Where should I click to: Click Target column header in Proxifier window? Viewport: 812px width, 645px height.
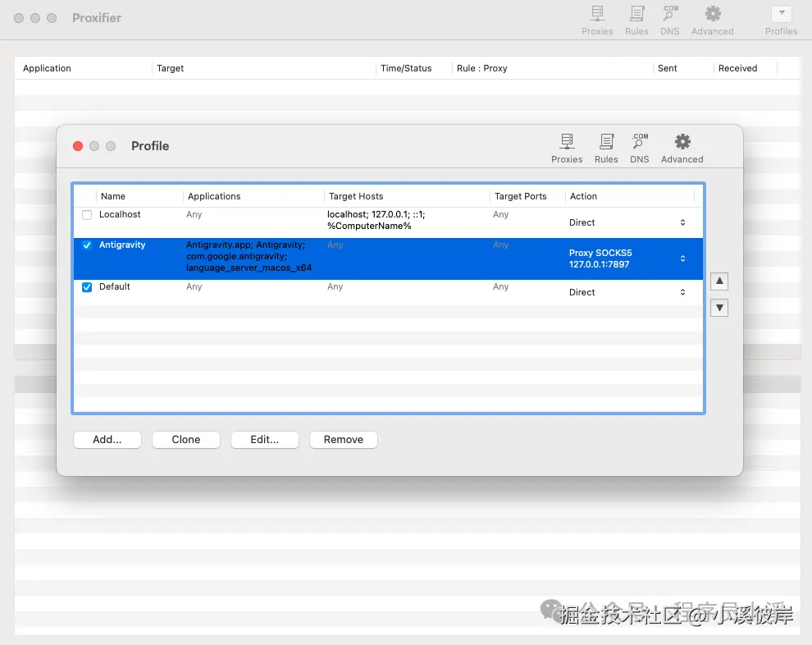[x=171, y=68]
